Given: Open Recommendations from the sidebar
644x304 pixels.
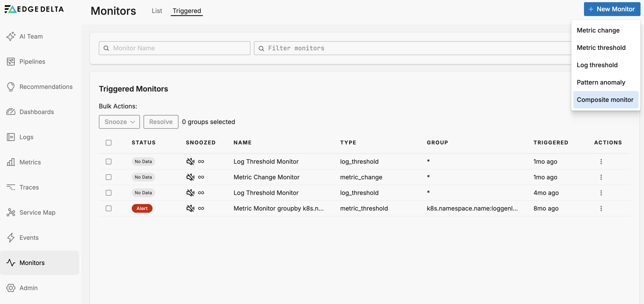Looking at the screenshot, I should 11,87.
